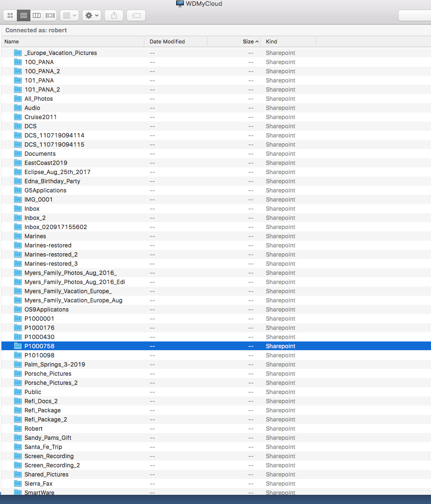The width and height of the screenshot is (431, 504).
Task: Click the Share toolbar button
Action: 114,15
